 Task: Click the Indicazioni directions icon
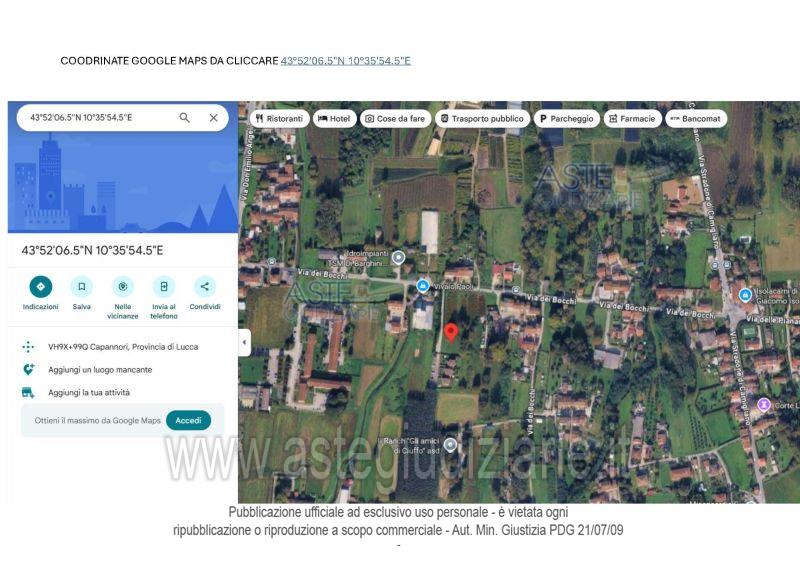coord(40,287)
